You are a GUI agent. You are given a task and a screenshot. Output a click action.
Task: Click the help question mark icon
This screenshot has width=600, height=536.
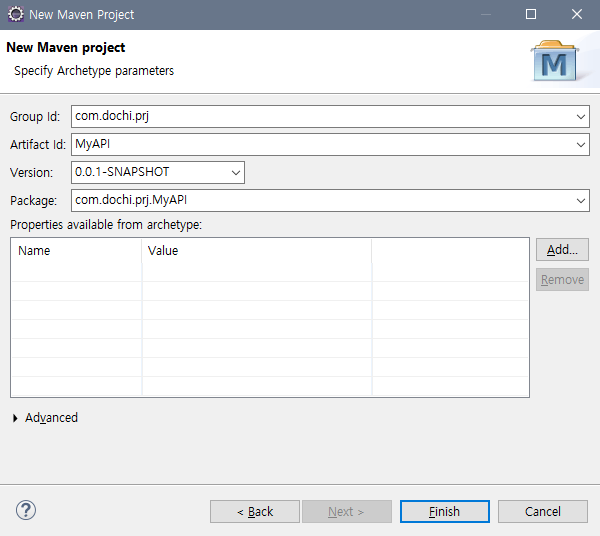click(x=26, y=510)
